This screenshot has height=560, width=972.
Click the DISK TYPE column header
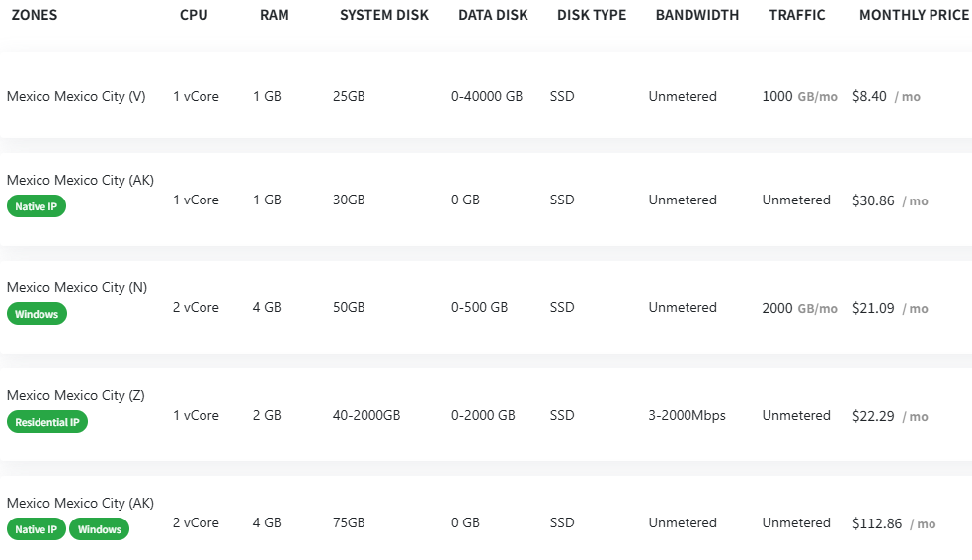tap(591, 15)
